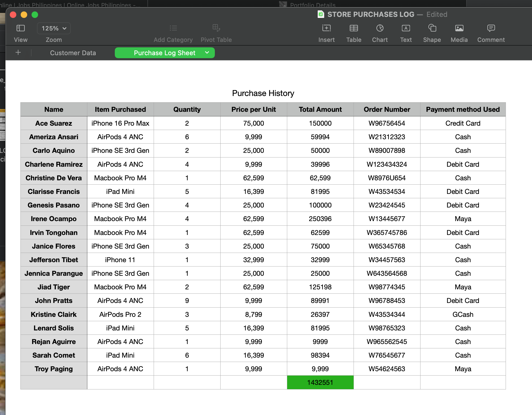
Task: Select the Order Number column header
Action: pos(387,109)
